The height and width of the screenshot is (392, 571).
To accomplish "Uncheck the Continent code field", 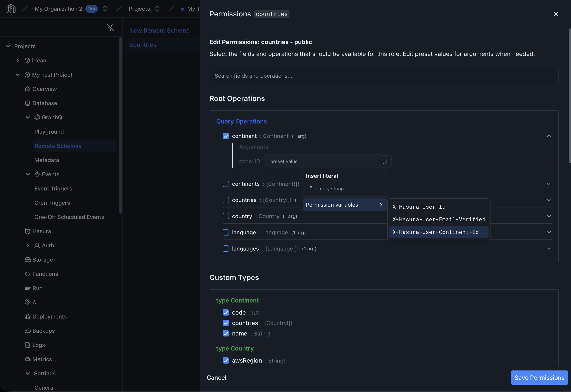I will tap(226, 312).
